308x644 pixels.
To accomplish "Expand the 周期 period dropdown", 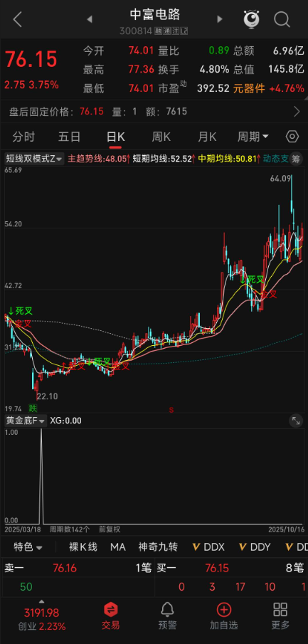I will (253, 137).
